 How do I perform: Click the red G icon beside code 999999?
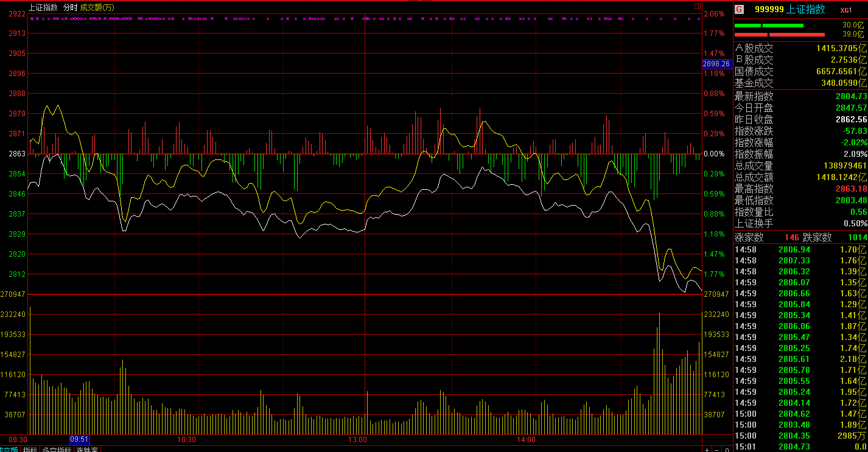click(739, 9)
